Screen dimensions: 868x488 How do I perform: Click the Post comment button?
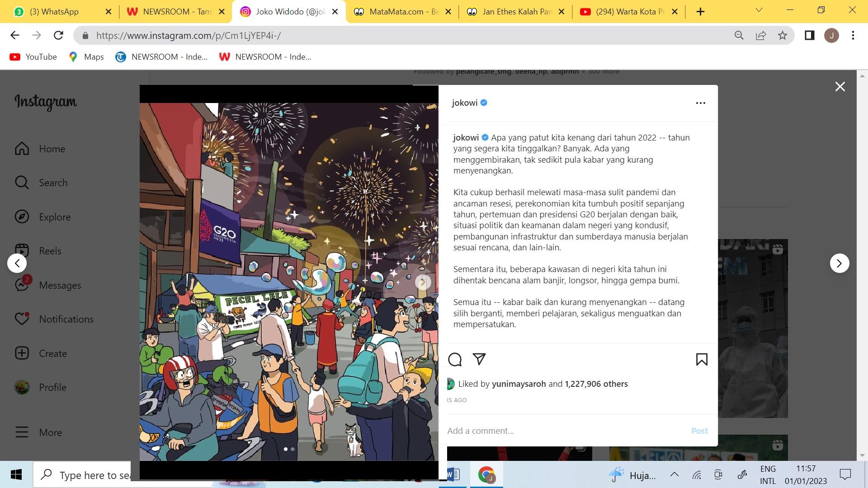click(699, 431)
